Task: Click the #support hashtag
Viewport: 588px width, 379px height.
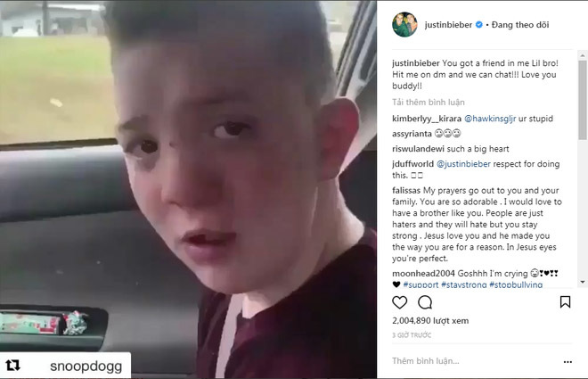Action: (421, 284)
